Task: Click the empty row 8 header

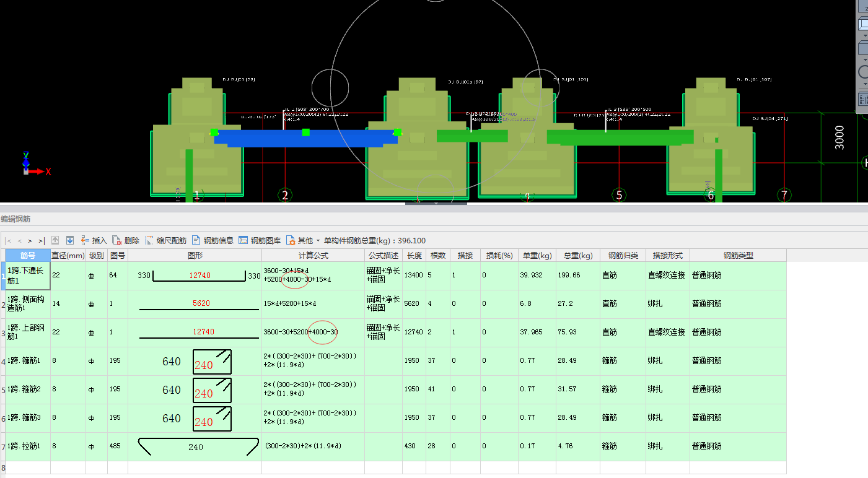Action: (x=2, y=467)
